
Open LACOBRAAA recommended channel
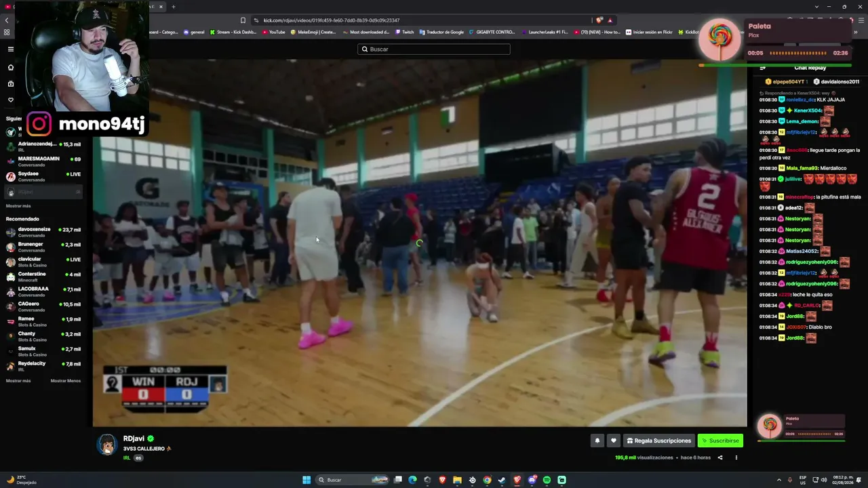(x=43, y=291)
